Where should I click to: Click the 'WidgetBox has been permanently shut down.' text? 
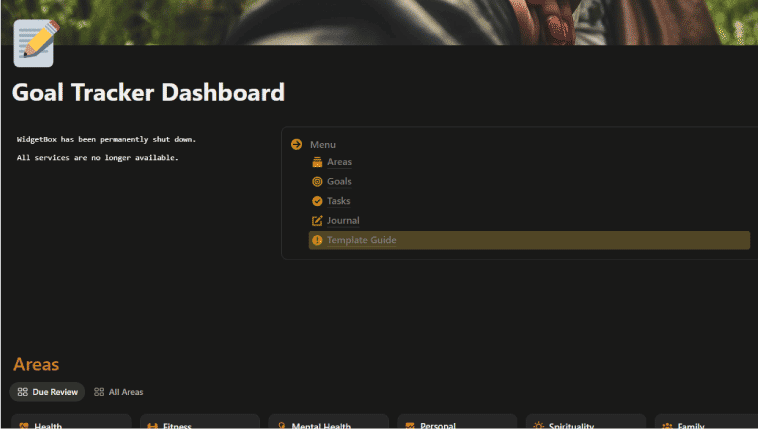pyautogui.click(x=106, y=139)
